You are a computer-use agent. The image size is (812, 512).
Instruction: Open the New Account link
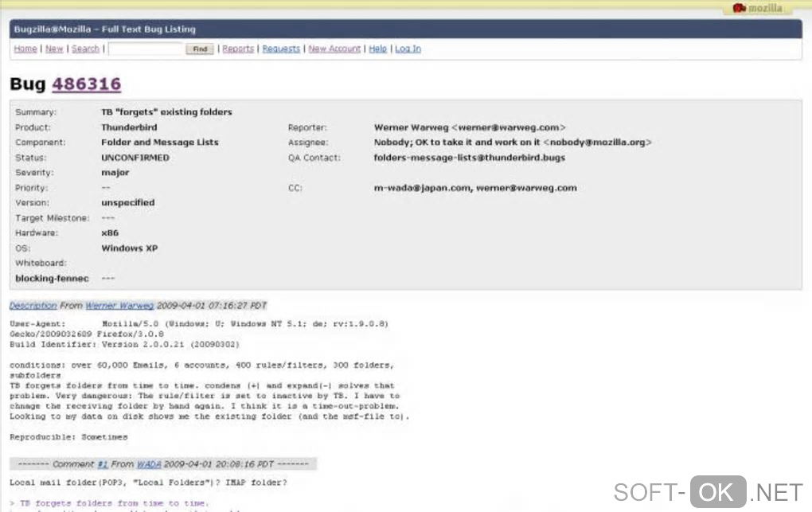(334, 49)
